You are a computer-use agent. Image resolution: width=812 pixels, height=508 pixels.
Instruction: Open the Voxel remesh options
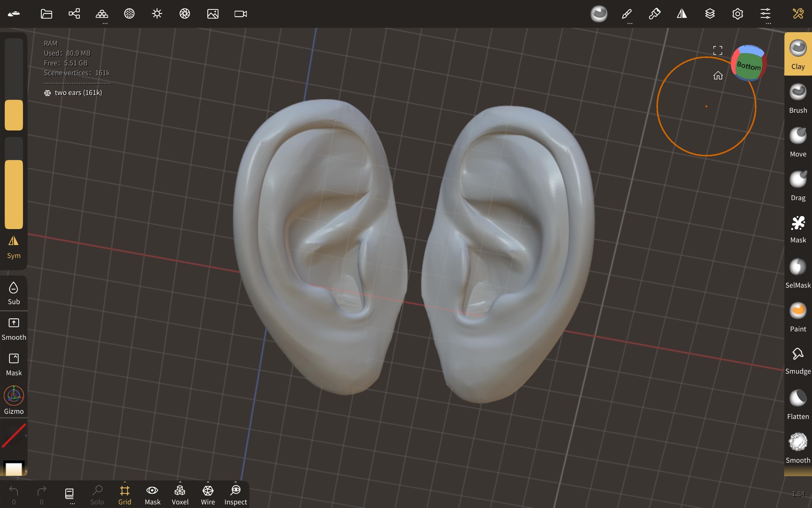pyautogui.click(x=180, y=495)
